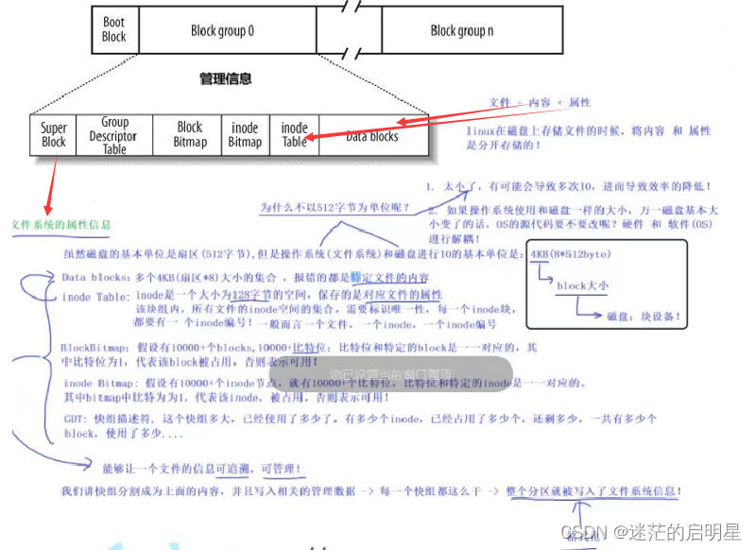Click the Group Descriptor Table cell
The width and height of the screenshot is (756, 550).
[x=114, y=135]
